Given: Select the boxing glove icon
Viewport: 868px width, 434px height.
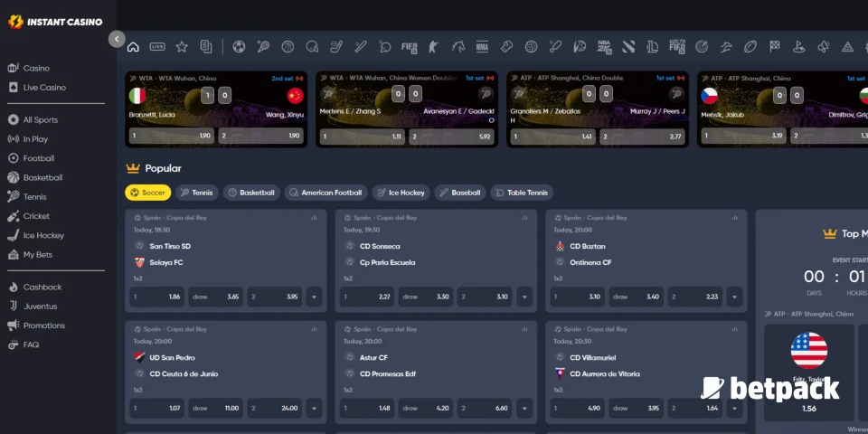Looking at the screenshot, I should click(x=506, y=47).
